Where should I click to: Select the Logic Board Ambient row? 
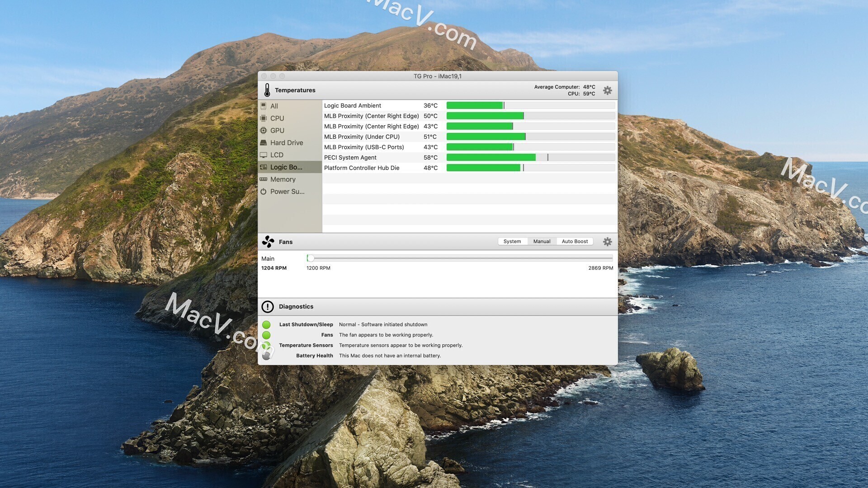470,105
